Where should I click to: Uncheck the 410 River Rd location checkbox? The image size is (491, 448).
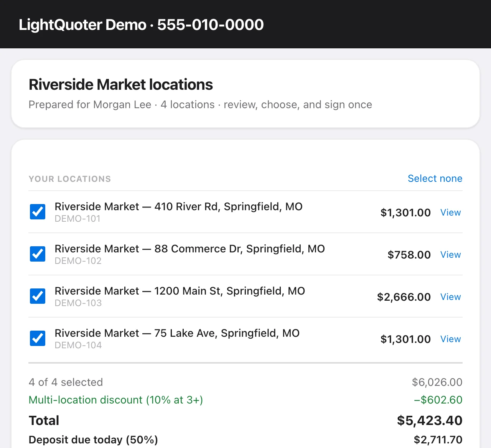[x=38, y=212]
